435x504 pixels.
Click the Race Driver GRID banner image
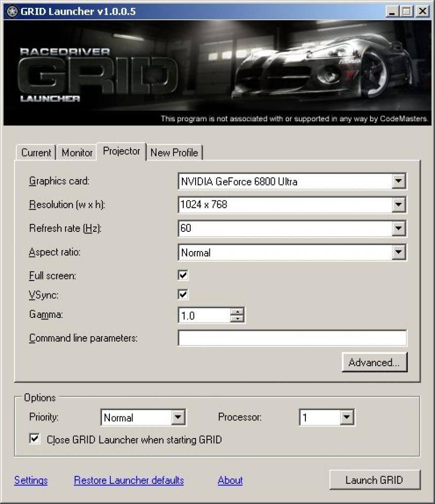click(218, 73)
